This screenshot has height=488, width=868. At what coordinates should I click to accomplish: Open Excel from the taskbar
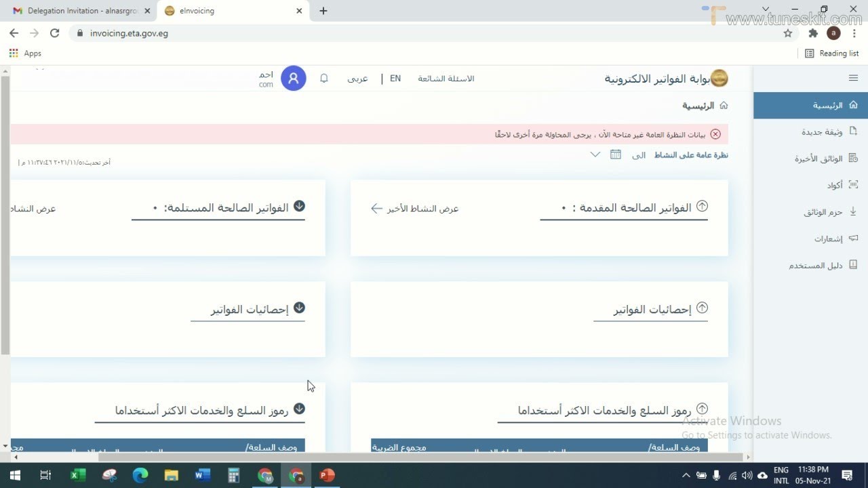pyautogui.click(x=78, y=475)
